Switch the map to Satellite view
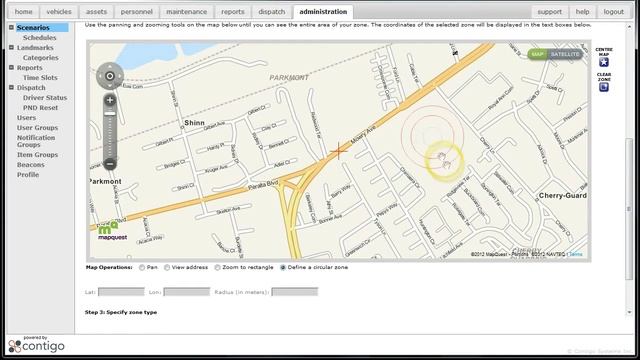The height and width of the screenshot is (360, 640). pos(565,54)
